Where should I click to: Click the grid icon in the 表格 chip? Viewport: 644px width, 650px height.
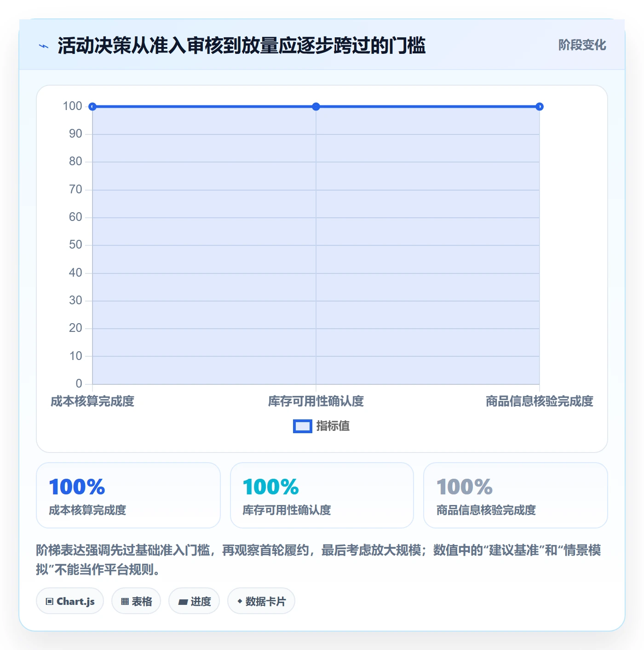click(x=125, y=602)
